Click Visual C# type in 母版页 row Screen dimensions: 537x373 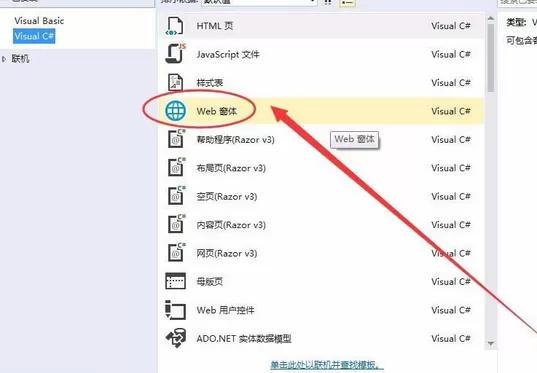tap(451, 282)
